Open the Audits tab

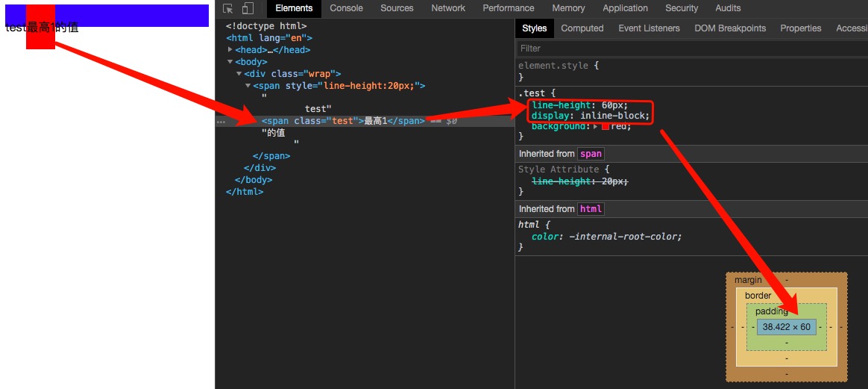tap(728, 8)
